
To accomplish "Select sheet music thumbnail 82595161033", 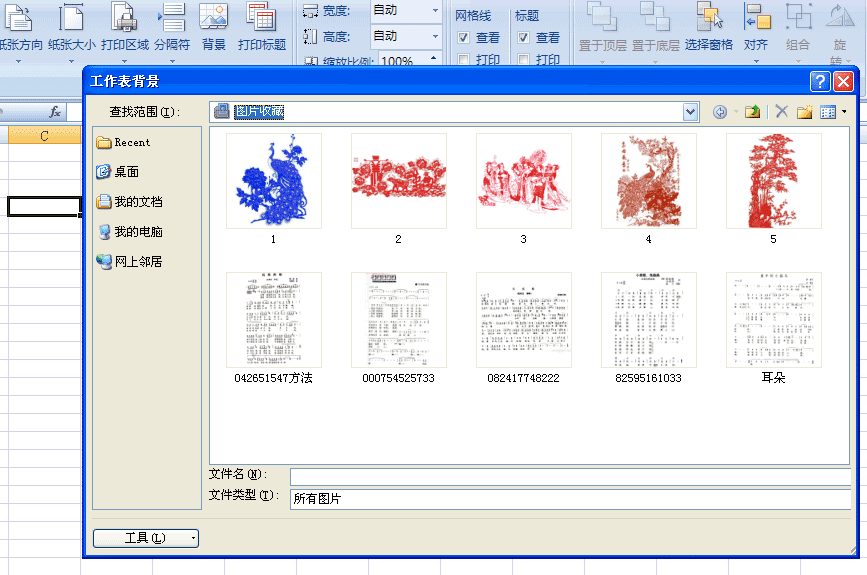I will 649,320.
